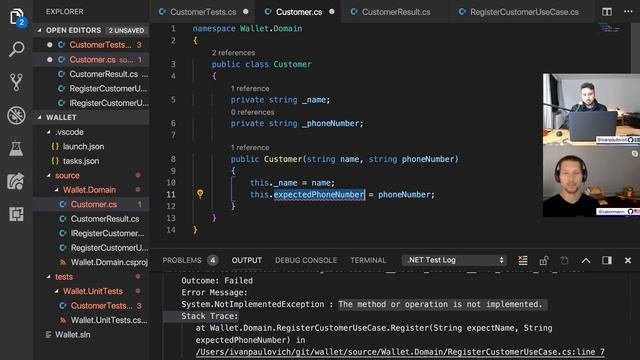Switch to the Output panel tab
Screen dimensions: 640x360
pos(247,260)
